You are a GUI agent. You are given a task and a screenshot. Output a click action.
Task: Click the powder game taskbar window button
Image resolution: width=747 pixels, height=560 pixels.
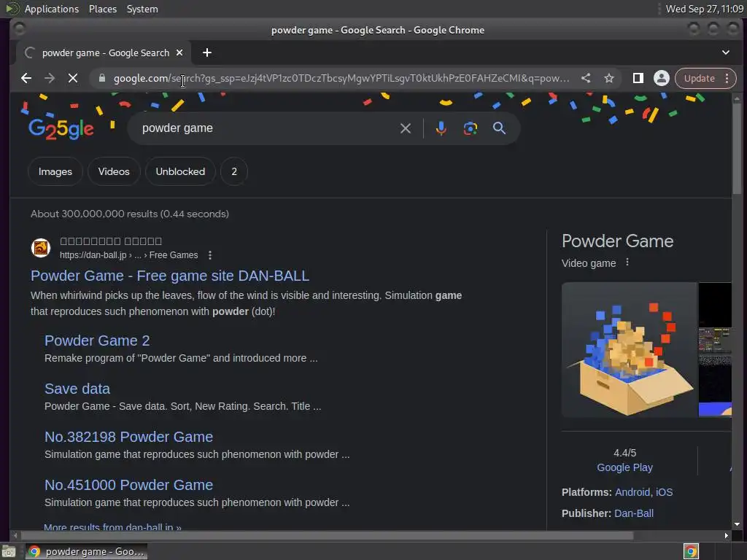(87, 551)
